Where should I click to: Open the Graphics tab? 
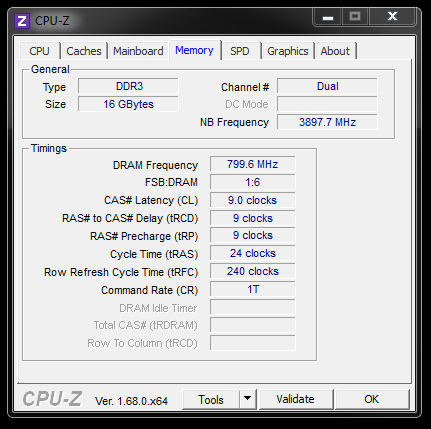pyautogui.click(x=288, y=51)
